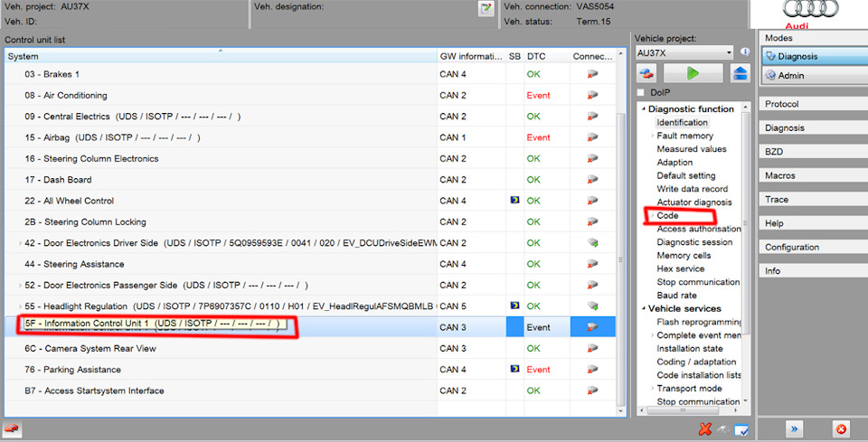The height and width of the screenshot is (442, 868).
Task: Click connection icon for 6C - Camera System
Action: tap(592, 349)
